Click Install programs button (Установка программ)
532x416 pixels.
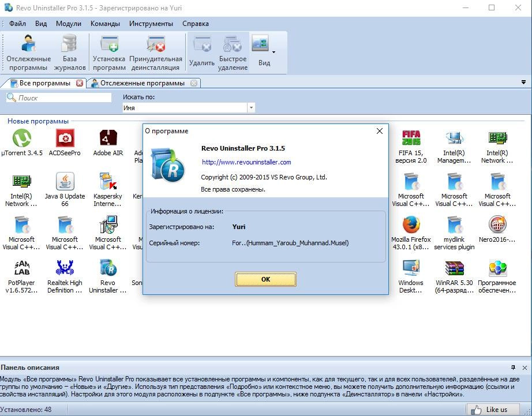[109, 53]
